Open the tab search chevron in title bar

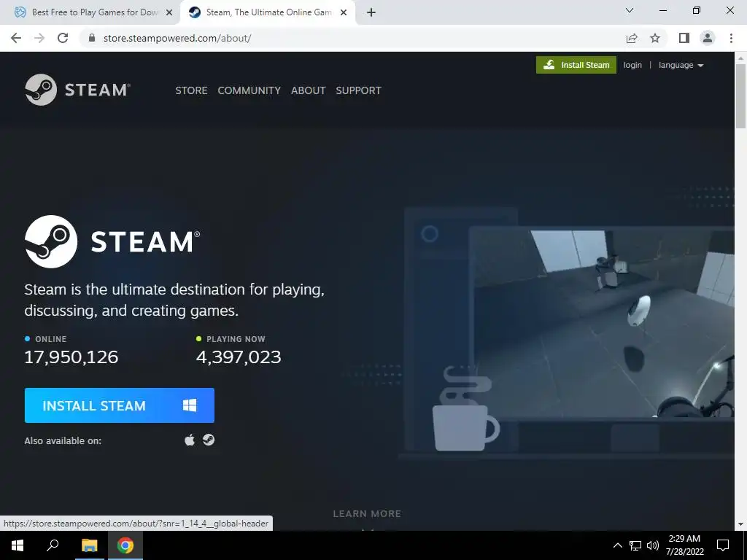(x=630, y=10)
